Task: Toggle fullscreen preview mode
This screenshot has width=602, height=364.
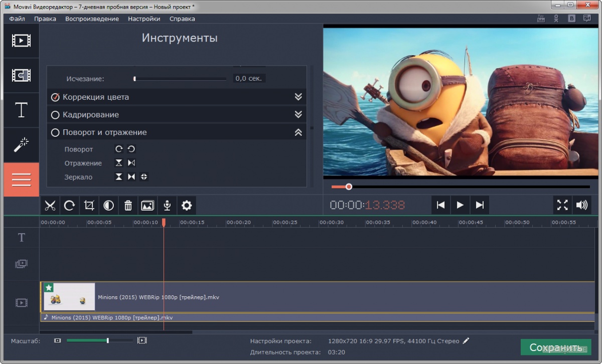Action: [563, 205]
